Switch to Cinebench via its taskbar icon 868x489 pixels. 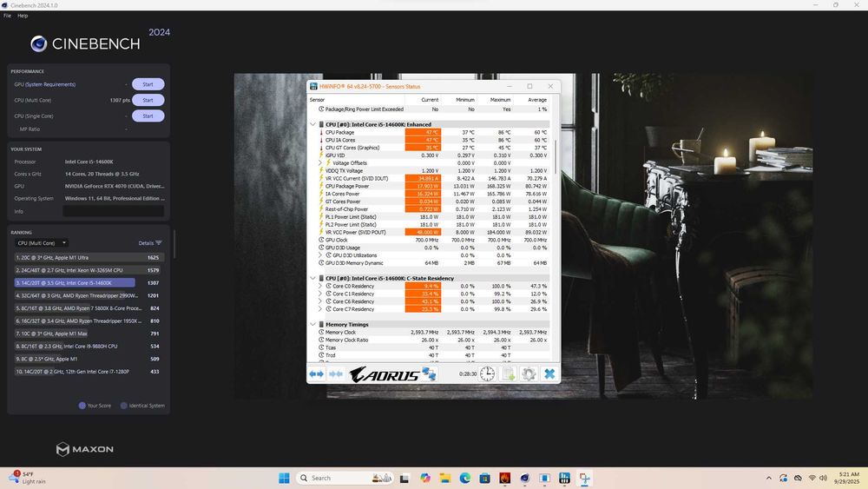point(525,478)
